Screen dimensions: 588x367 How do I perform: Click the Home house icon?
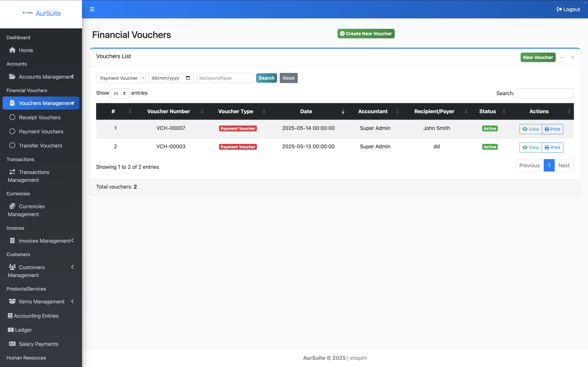pyautogui.click(x=12, y=50)
